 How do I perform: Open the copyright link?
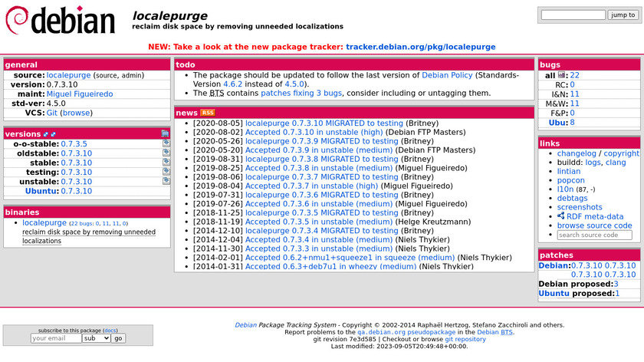pyautogui.click(x=621, y=153)
